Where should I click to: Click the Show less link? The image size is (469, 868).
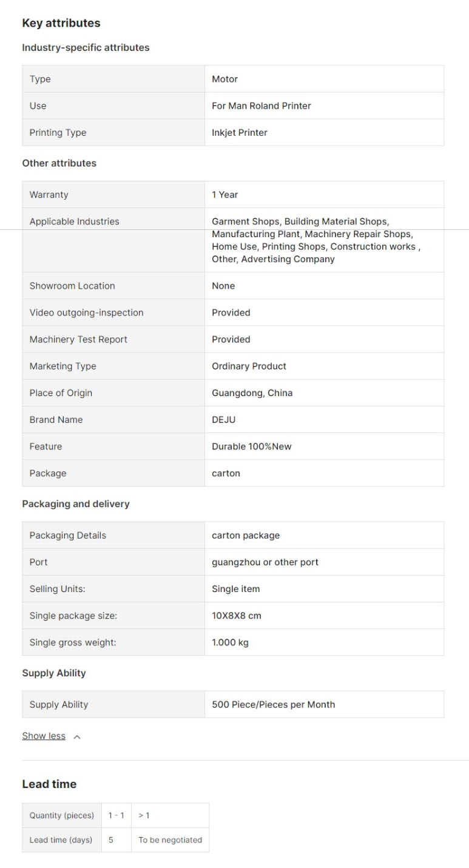click(44, 736)
